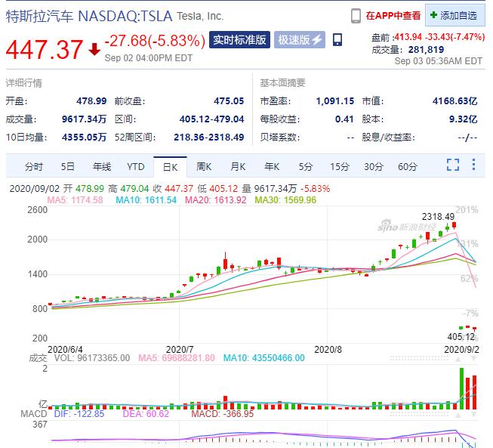Open the 在APP中查看 link
493x448 pixels.
[393, 15]
